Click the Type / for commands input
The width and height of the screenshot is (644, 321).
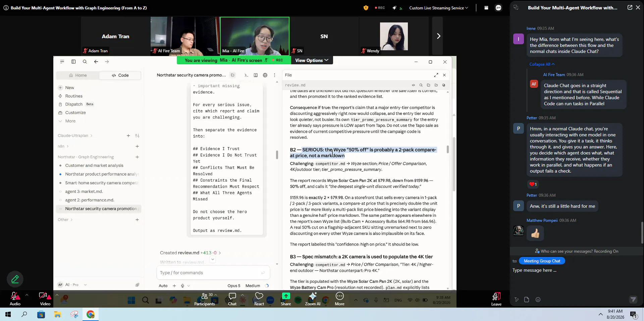pyautogui.click(x=213, y=273)
